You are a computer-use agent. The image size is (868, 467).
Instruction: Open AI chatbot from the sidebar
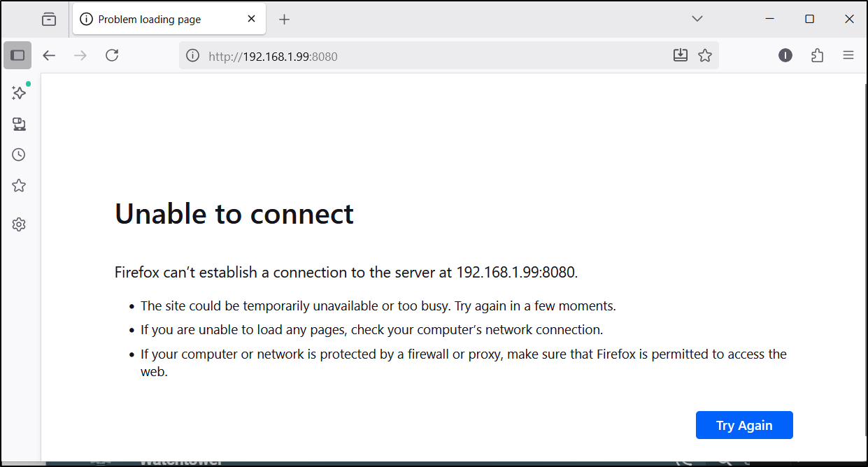19,93
